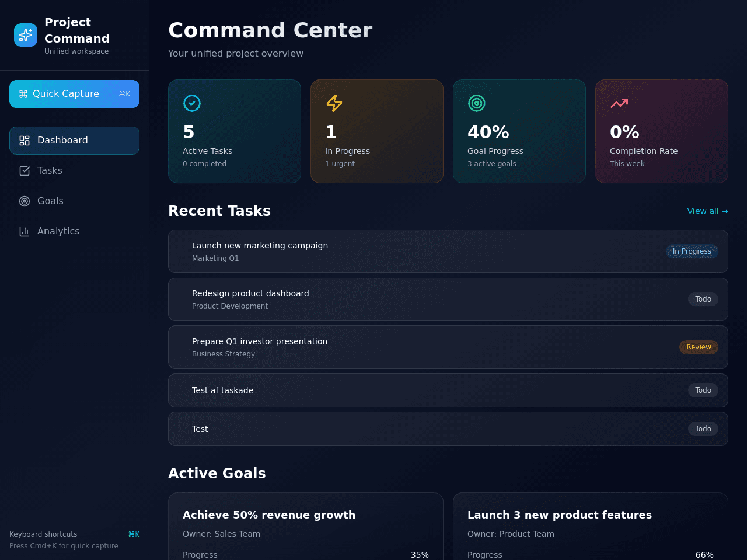This screenshot has width=747, height=560.
Task: Click the Tasks checkbox icon in sidebar
Action: (25, 171)
